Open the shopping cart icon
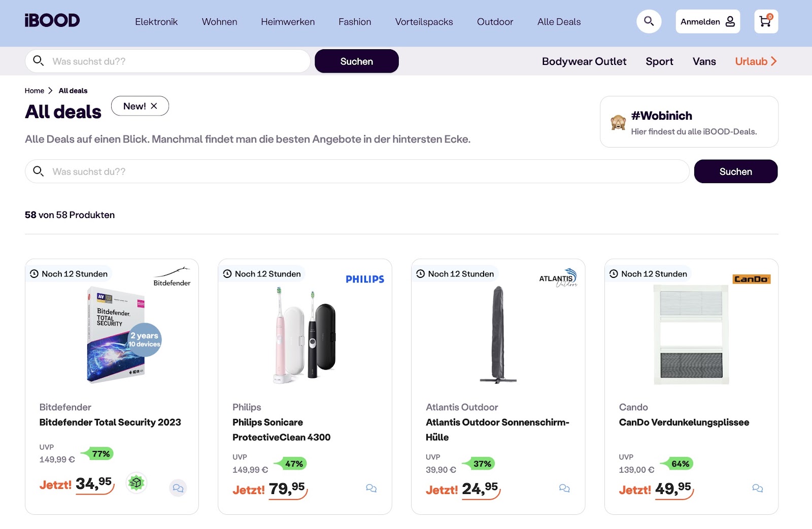 [766, 21]
